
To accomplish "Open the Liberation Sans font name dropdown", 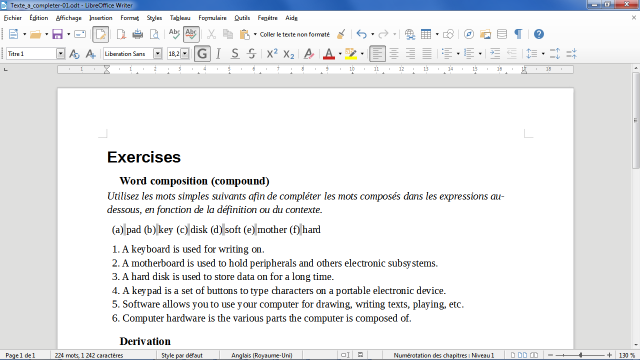I will tap(158, 54).
